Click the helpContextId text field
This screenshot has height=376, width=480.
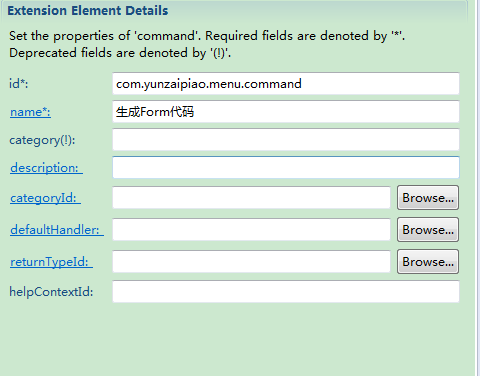coord(286,292)
